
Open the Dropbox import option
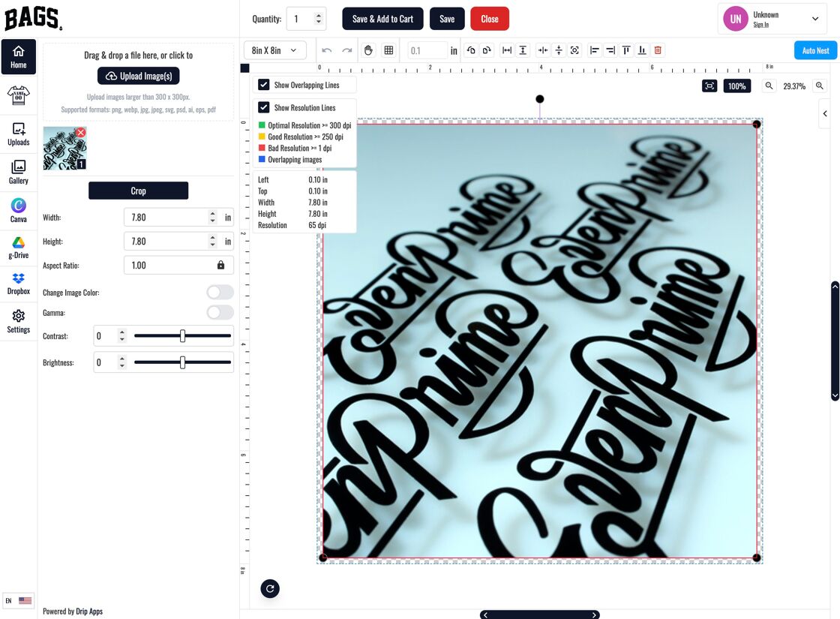pyautogui.click(x=18, y=284)
